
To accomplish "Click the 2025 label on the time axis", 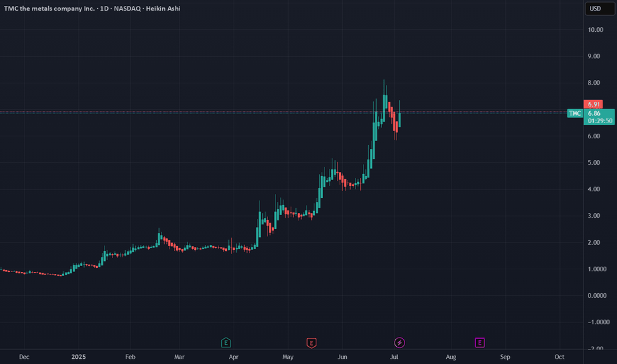I will [78, 357].
